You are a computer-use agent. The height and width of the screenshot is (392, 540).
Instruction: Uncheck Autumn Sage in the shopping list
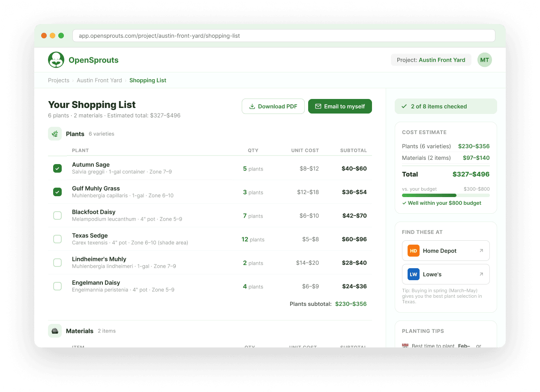click(x=57, y=168)
